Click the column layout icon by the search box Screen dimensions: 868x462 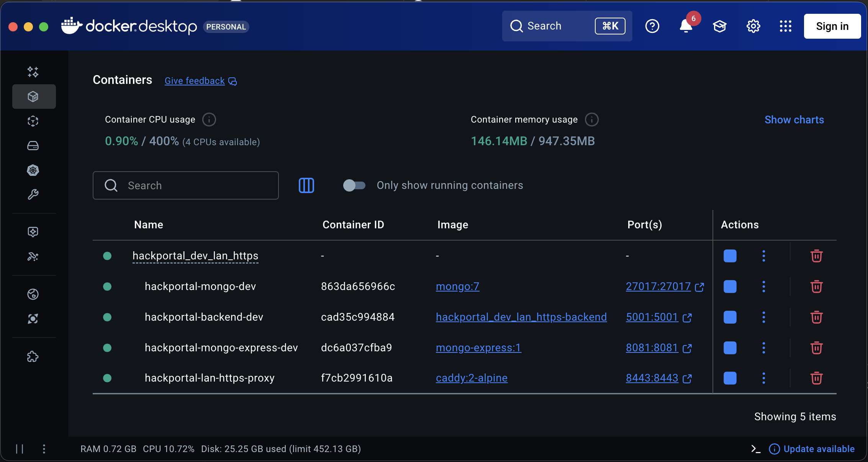point(306,185)
